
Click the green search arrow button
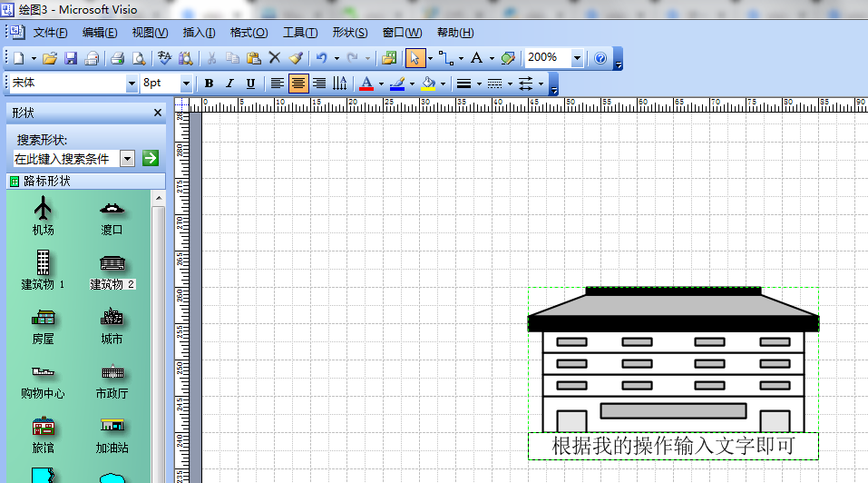[x=151, y=158]
